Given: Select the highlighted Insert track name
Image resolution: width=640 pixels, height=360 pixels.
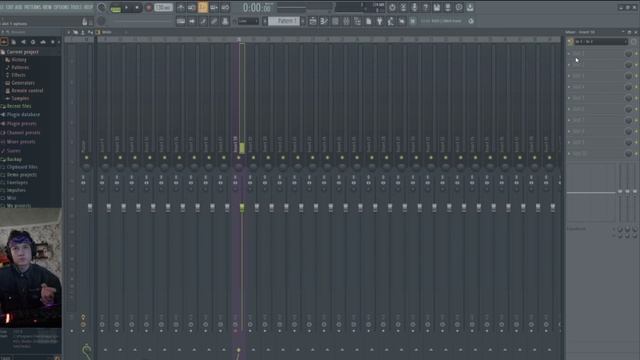Looking at the screenshot, I should [x=236, y=145].
